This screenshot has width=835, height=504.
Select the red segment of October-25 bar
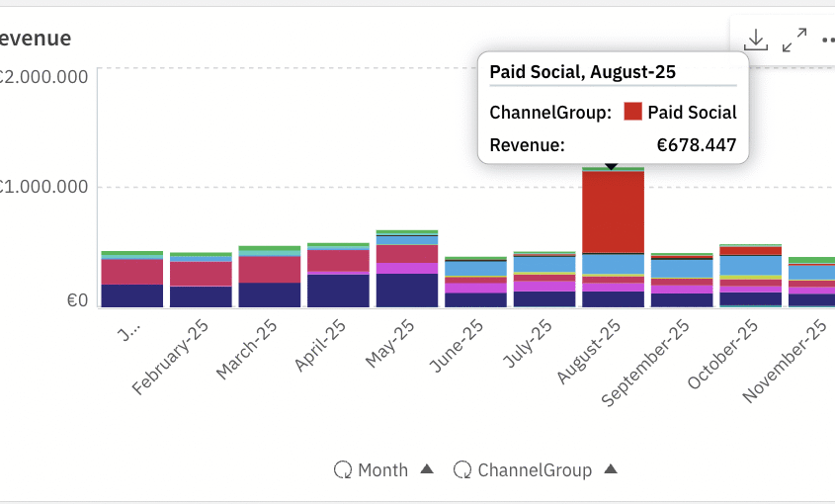(x=750, y=251)
